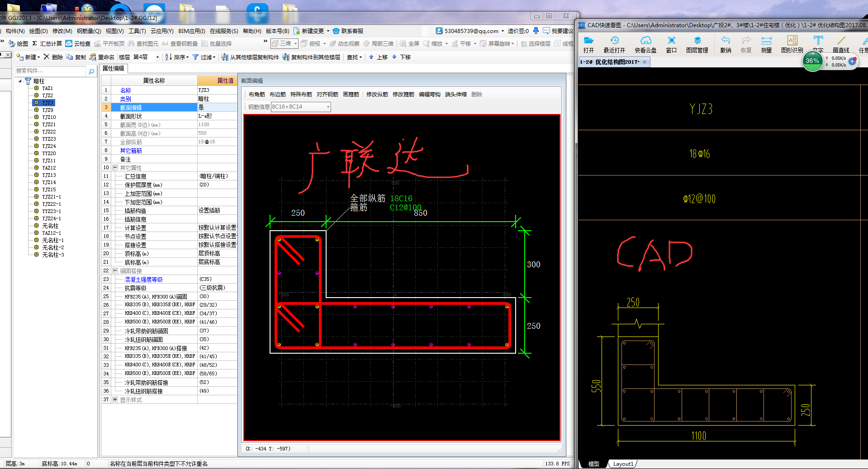
Task: Select 图形识别 shape recognition tool
Action: click(x=792, y=44)
